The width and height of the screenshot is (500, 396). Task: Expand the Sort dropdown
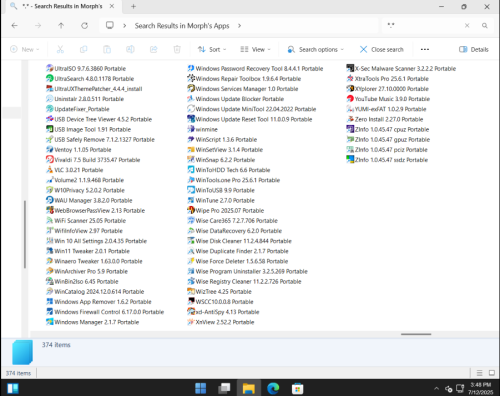pyautogui.click(x=212, y=49)
